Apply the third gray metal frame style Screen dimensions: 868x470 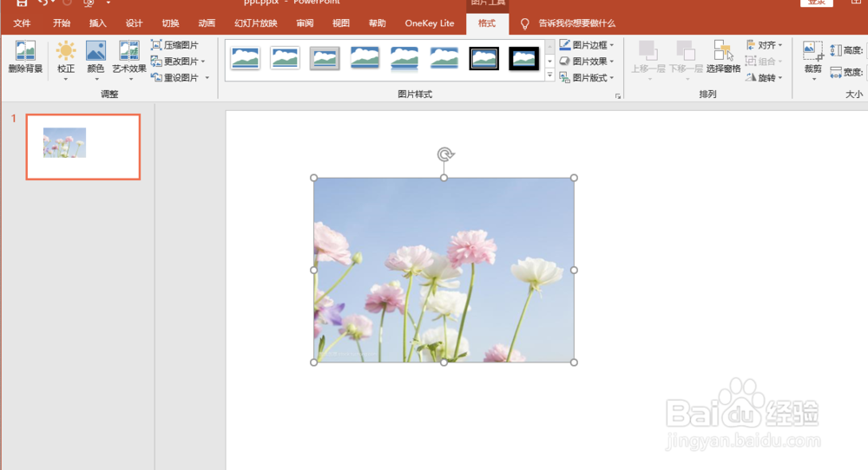(x=325, y=59)
